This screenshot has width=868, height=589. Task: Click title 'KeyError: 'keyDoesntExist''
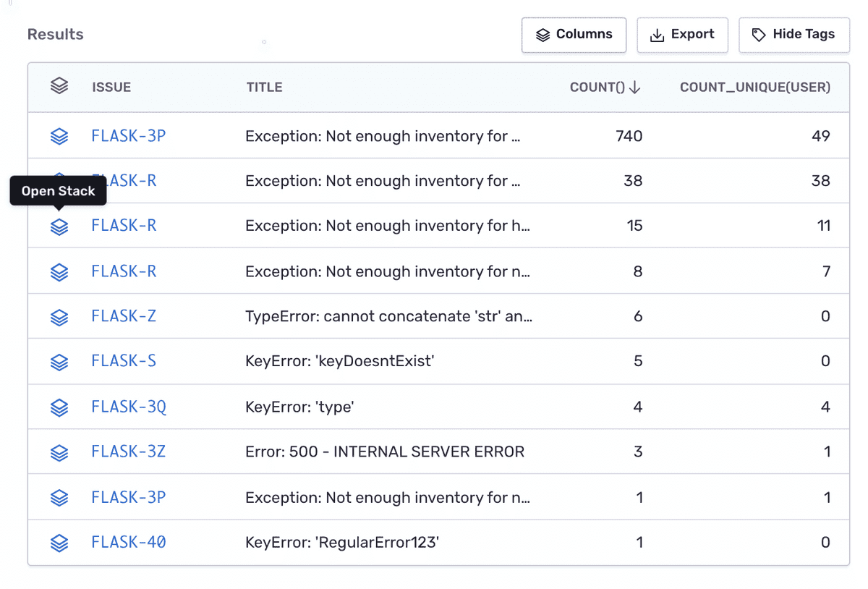[x=340, y=361]
